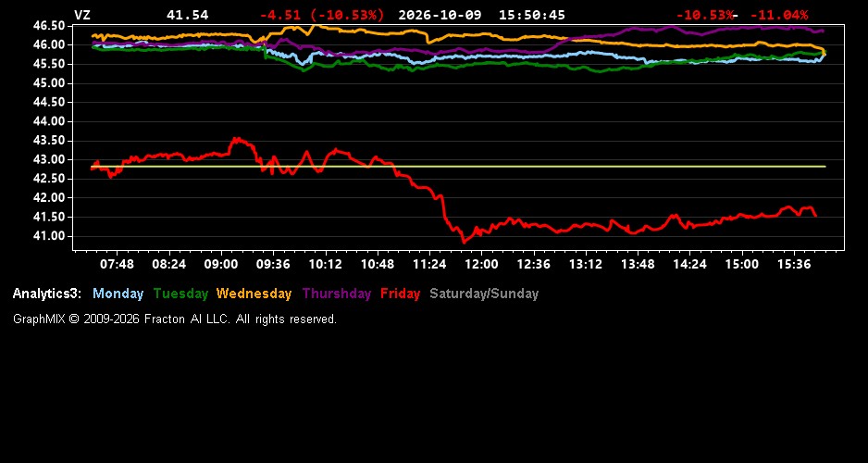Click the 43.00 y-axis label
Viewport: 868px width, 463px height.
49,160
